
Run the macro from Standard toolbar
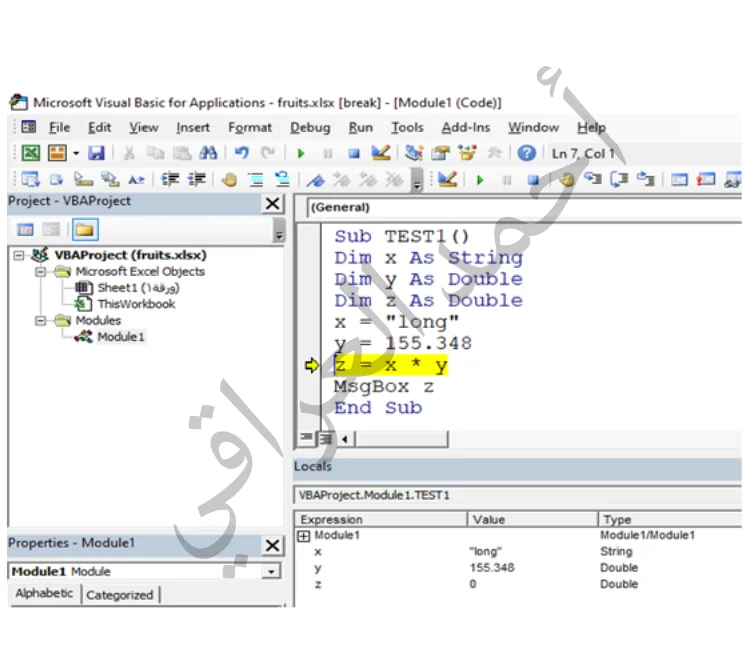point(301,154)
